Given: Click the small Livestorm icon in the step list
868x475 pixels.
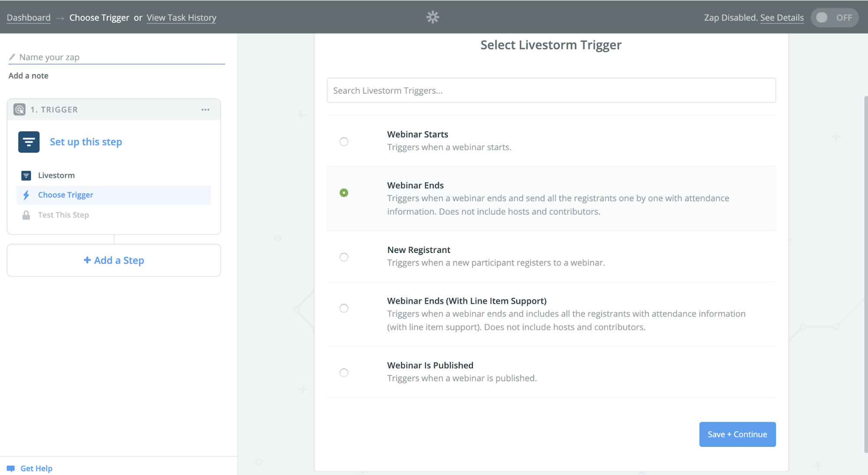Looking at the screenshot, I should [x=26, y=175].
